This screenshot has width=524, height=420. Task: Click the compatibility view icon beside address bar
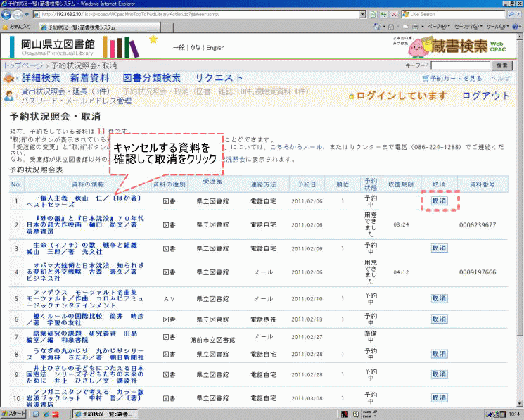coord(373,14)
